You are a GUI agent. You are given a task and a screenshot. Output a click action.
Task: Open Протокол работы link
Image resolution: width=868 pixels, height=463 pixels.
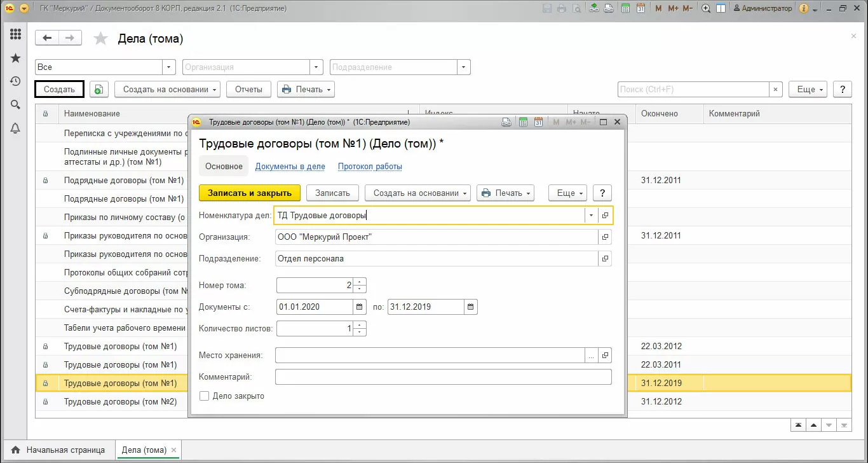370,167
